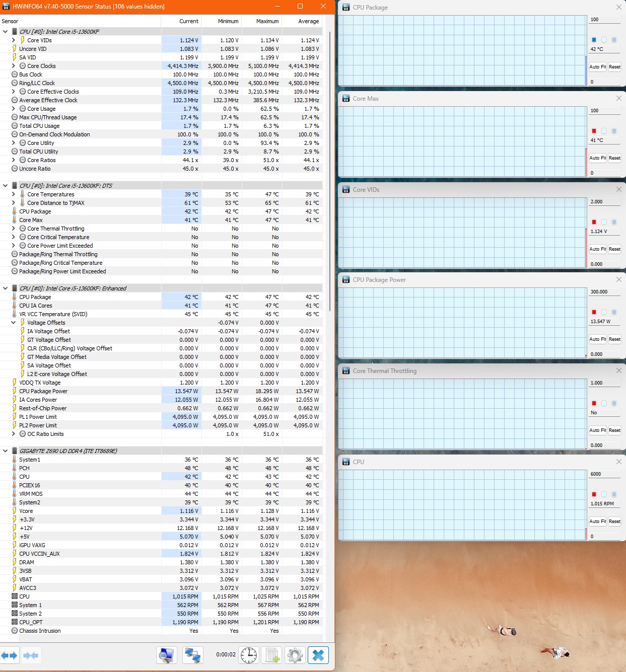626x672 pixels.
Task: Click Reset in the CPU fan graph window
Action: click(614, 521)
